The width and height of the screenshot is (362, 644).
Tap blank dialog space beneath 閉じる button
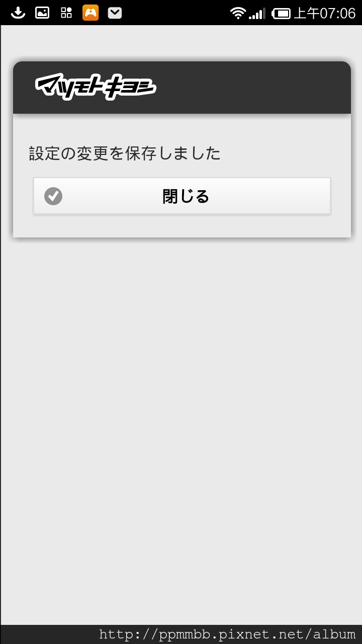click(182, 225)
